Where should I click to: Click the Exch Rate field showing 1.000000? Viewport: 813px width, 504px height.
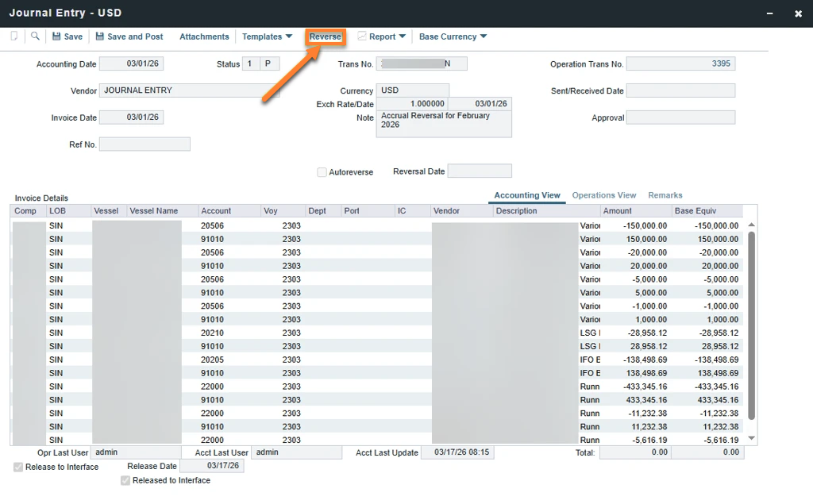(x=412, y=104)
